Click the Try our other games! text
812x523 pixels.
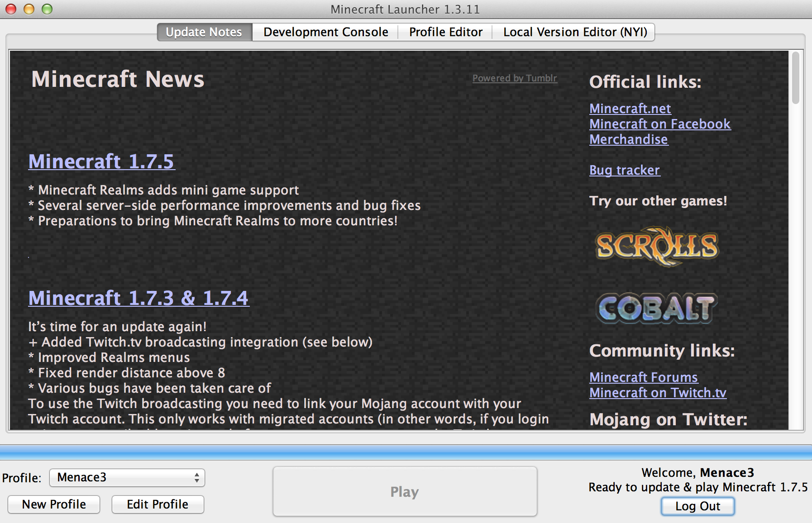[658, 201]
